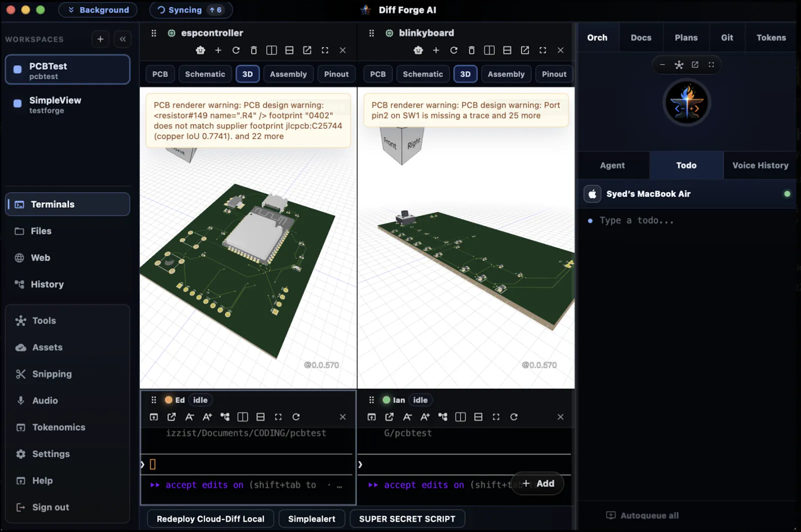Minimize the orchestrator avatar widget

[662, 65]
